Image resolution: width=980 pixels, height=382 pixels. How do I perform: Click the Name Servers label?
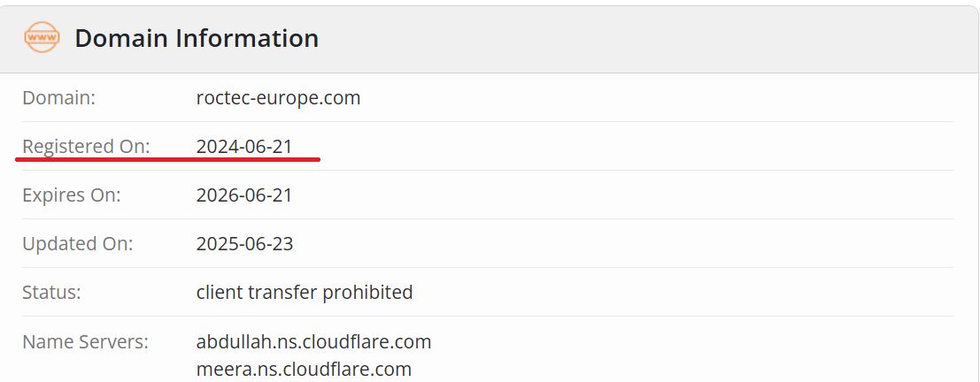(85, 341)
